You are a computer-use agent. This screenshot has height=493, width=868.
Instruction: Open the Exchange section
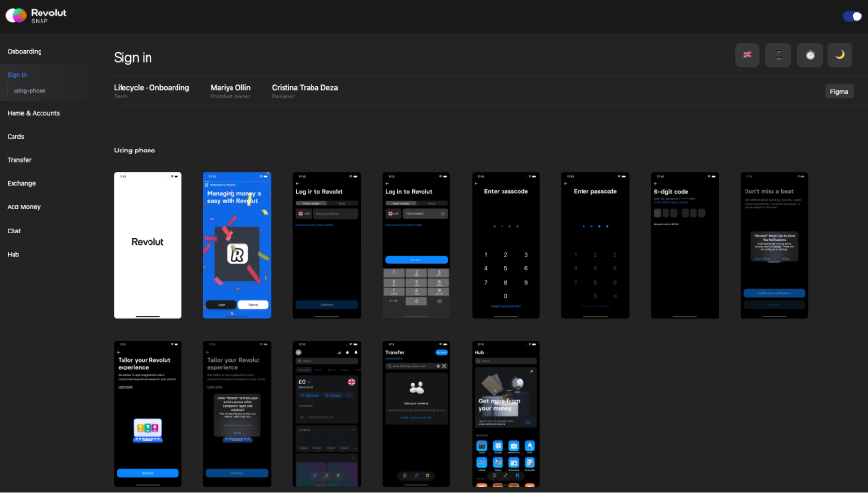[x=21, y=183]
